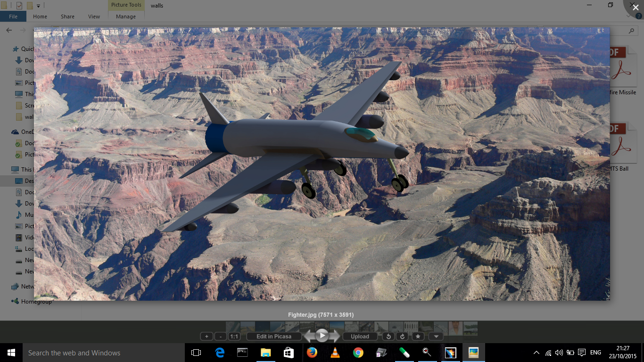Show hidden system tray icons
The image size is (644, 362).
537,353
